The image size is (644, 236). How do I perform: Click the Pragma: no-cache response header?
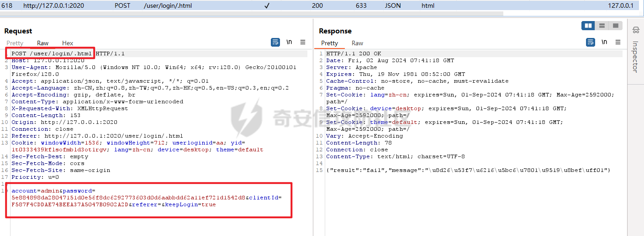355,88
